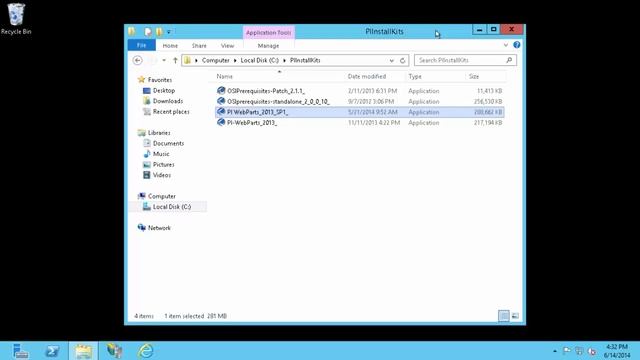Expand the address bar history dropdown
This screenshot has width=640, height=360.
[391, 60]
